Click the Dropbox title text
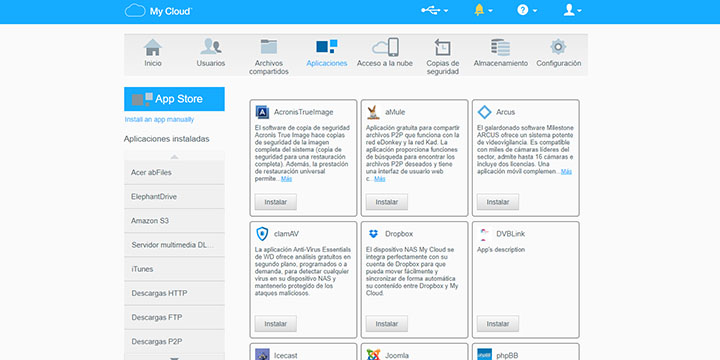This screenshot has height=360, width=720. click(399, 234)
